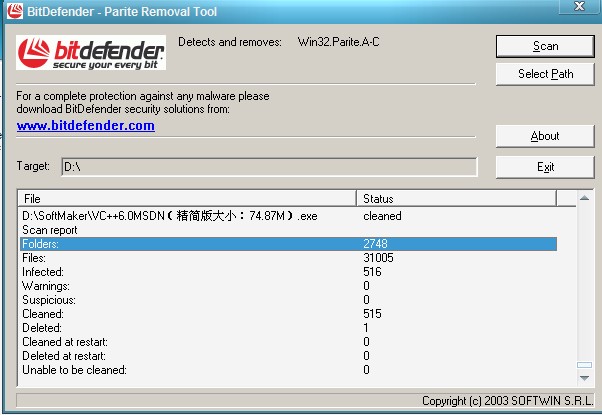602x415 pixels.
Task: Select the 'Suspicious:' row
Action: [x=288, y=299]
